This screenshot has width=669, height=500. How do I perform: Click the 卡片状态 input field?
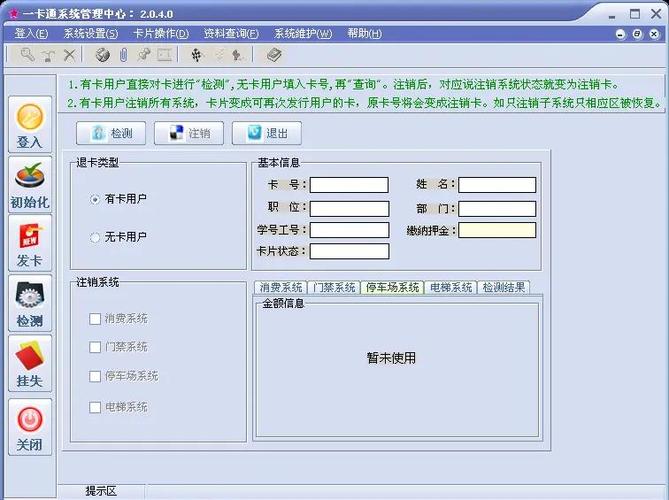click(x=349, y=251)
